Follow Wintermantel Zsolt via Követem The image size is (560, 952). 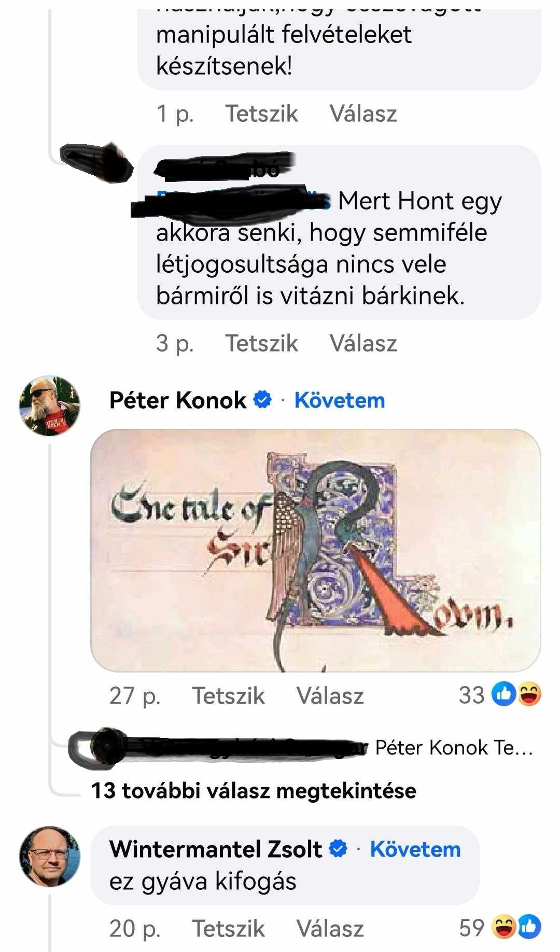tap(415, 849)
